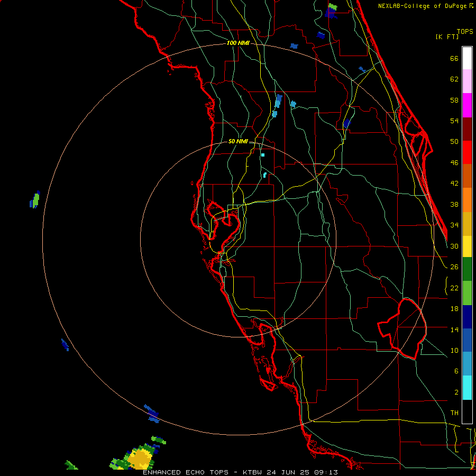Click the white swatch on the tops scale

467,58
